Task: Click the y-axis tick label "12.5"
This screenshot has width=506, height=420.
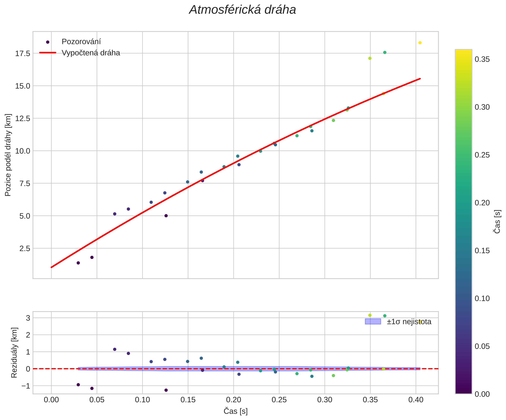Action: click(23, 119)
